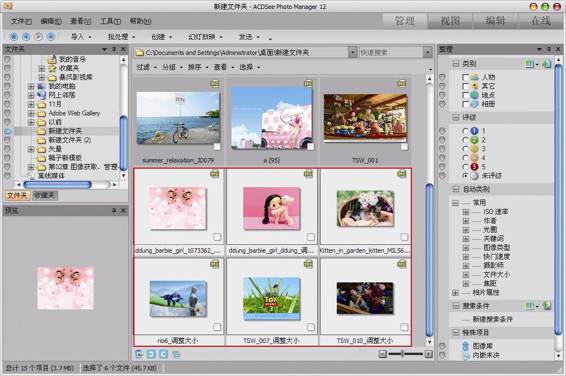Click the 快速搜索 quick search field

pyautogui.click(x=391, y=53)
